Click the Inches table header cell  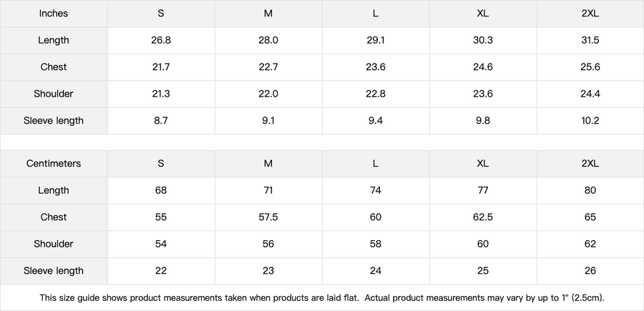54,14
